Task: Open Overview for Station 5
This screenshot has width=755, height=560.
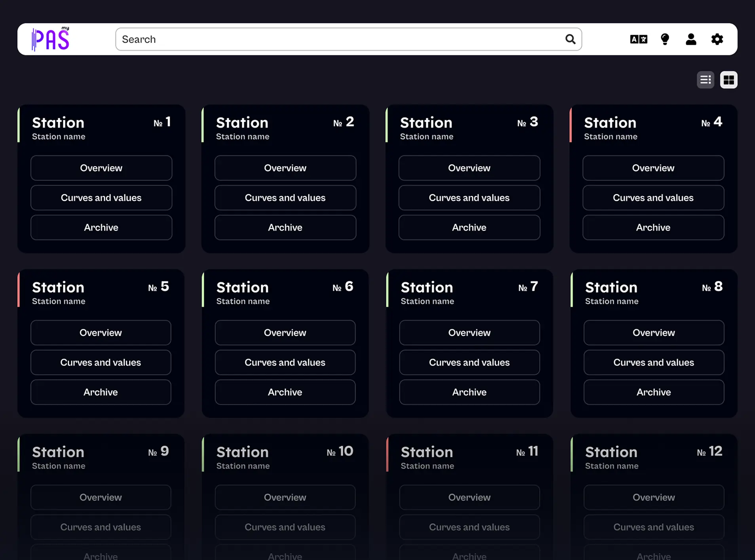Action: (x=101, y=333)
